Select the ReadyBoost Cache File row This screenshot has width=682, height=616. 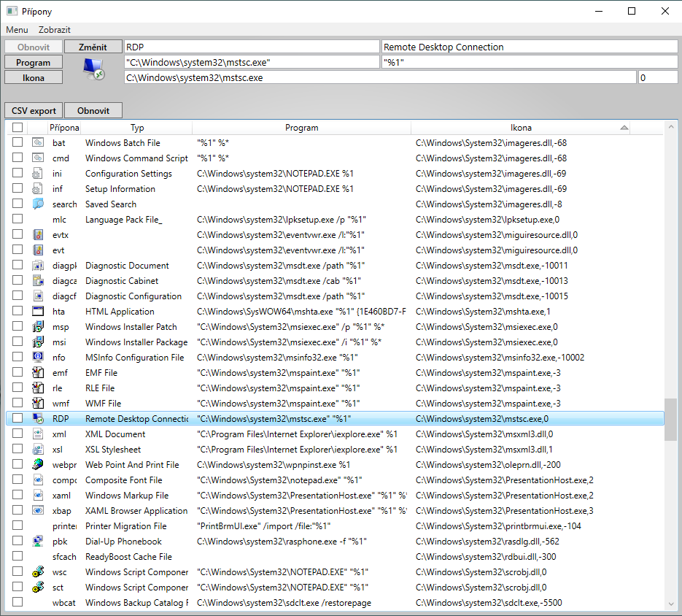click(335, 556)
